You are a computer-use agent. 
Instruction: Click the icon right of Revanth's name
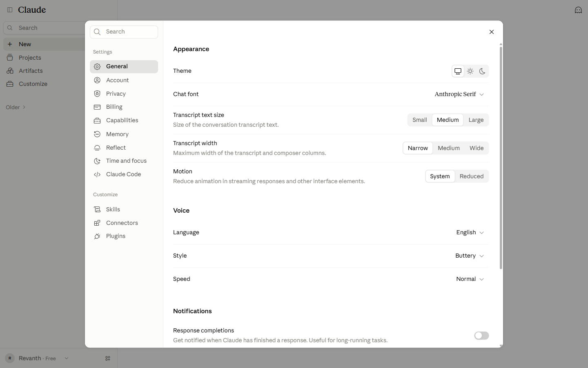click(x=108, y=358)
